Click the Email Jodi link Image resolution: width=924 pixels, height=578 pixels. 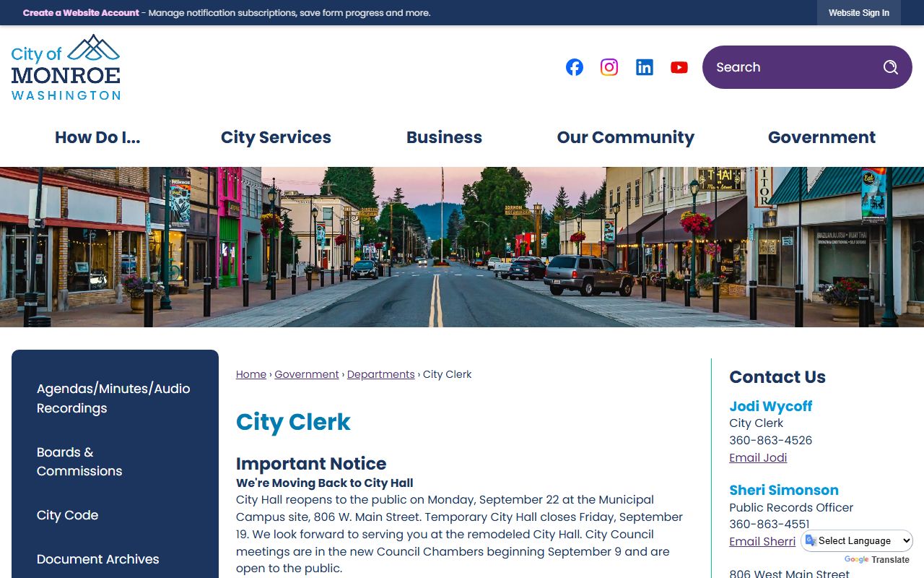tap(758, 457)
